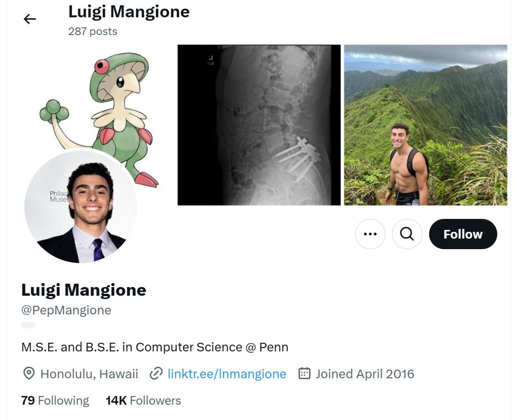Click the Penn bio description text
515x420 pixels.
[x=155, y=347]
